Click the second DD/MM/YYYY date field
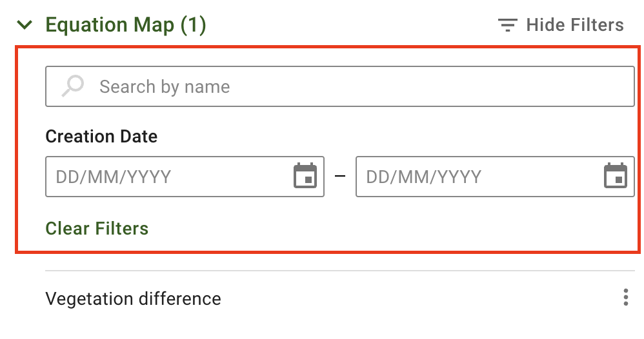 tap(478, 177)
